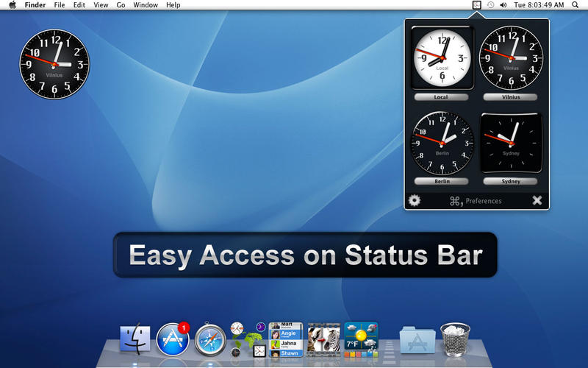This screenshot has width=588, height=368.
Task: Click the world clock status bar icon
Action: pos(476,5)
